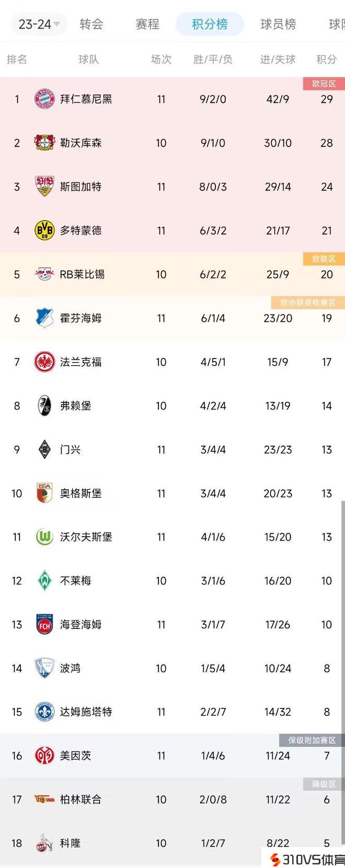Select the 球员榜 player ranking tab

(x=278, y=24)
